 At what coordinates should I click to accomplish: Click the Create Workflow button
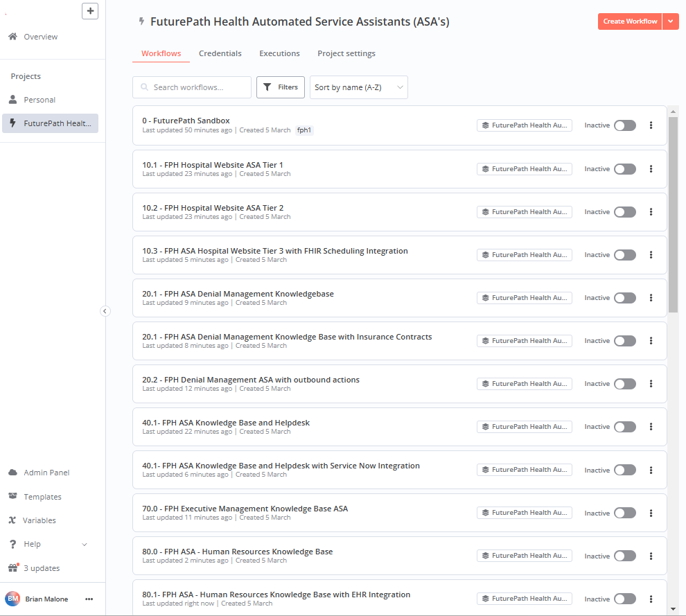[x=630, y=21]
